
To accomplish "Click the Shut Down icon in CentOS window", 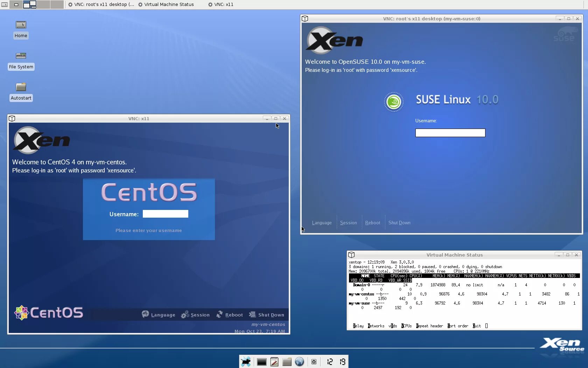I will [x=252, y=314].
